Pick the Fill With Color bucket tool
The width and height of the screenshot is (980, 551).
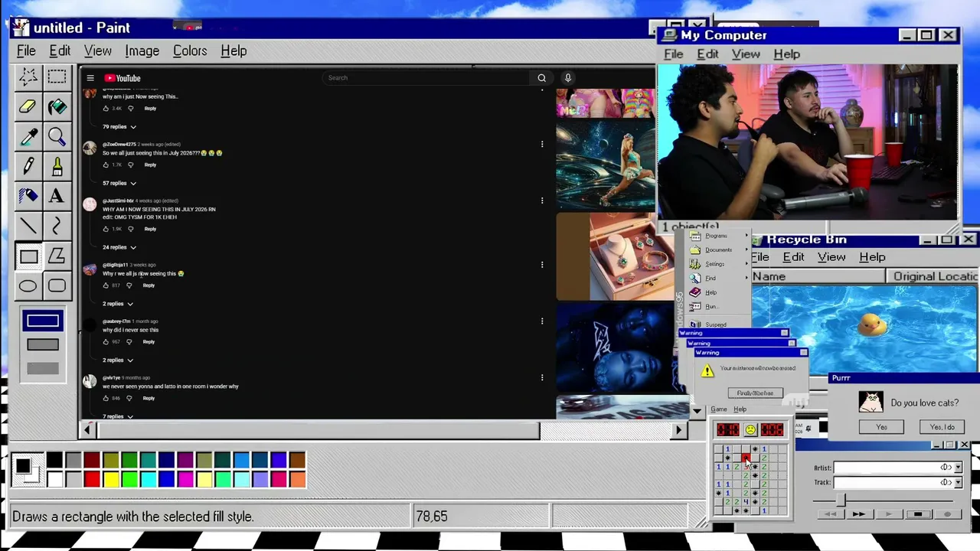click(x=57, y=106)
